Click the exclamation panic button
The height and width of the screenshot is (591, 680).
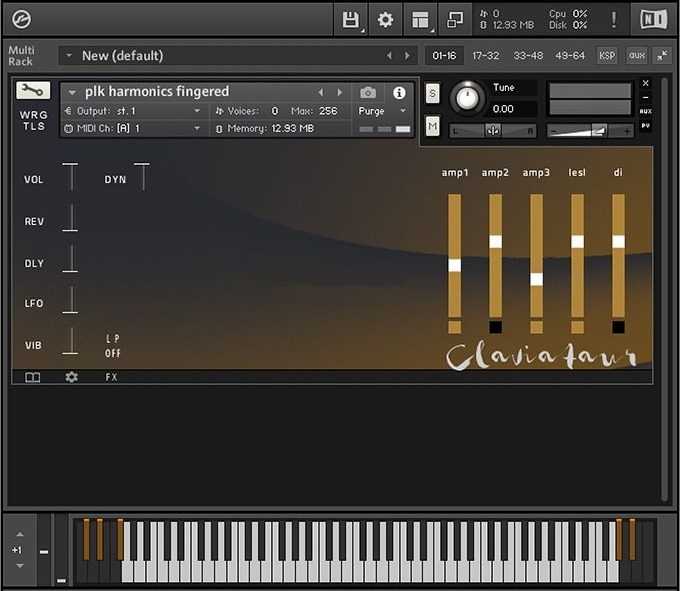[x=614, y=20]
